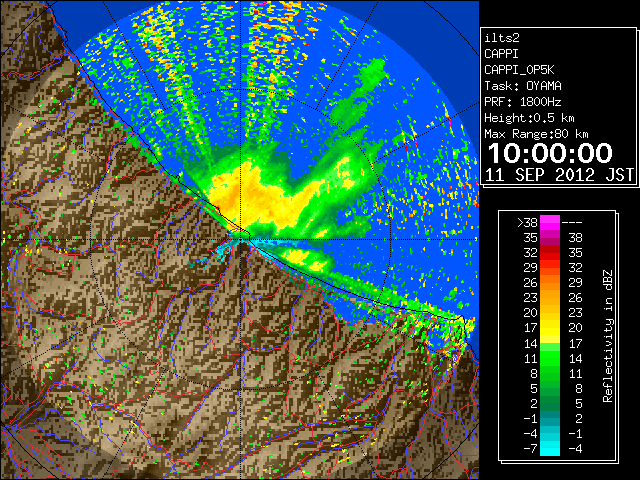
Task: Click the '-7' legend label
Action: [530, 449]
